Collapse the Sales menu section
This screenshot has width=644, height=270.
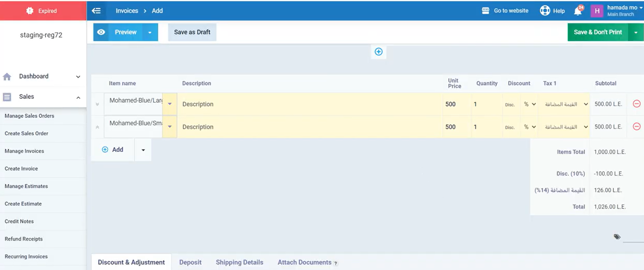[78, 97]
